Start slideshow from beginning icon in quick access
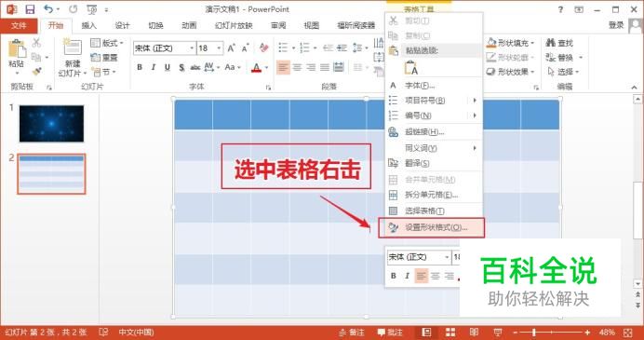The width and height of the screenshot is (644, 340). tap(91, 9)
